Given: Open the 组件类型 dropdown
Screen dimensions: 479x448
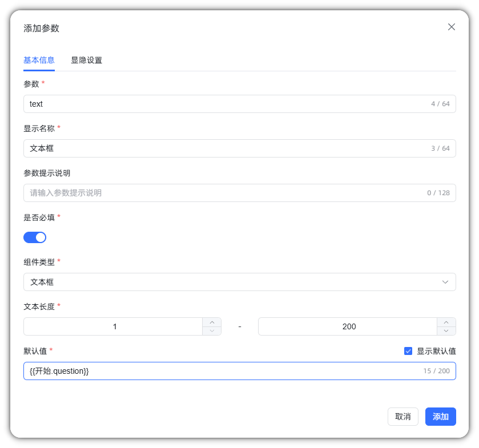Looking at the screenshot, I should 240,282.
